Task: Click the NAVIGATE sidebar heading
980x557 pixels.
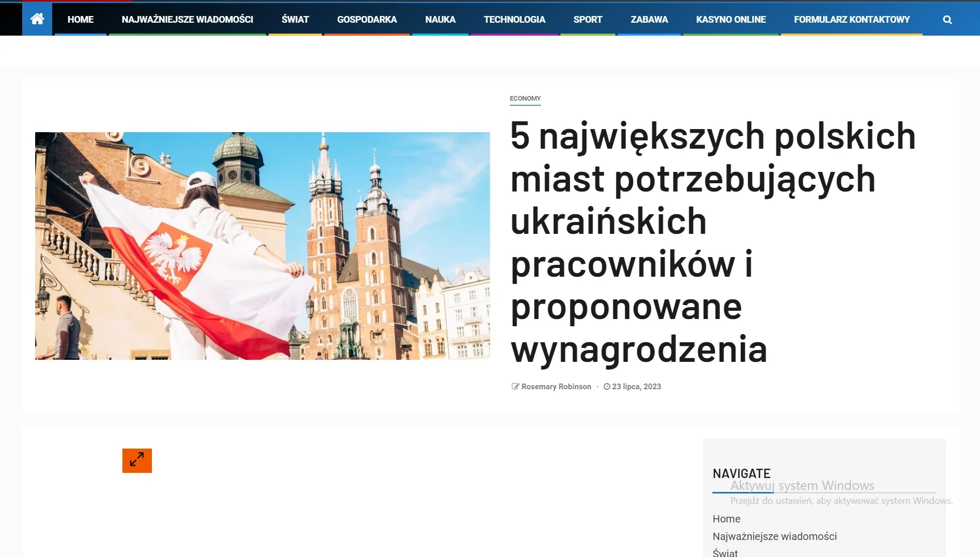Action: (741, 473)
